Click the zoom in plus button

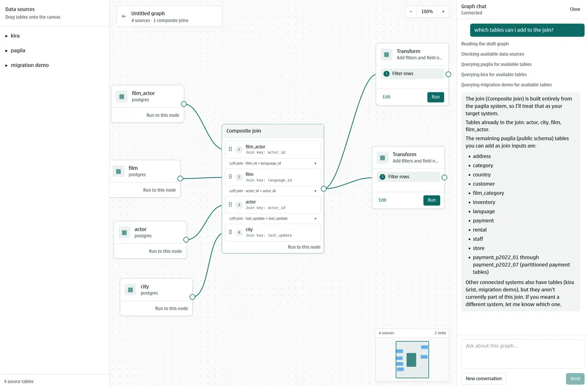(x=443, y=11)
